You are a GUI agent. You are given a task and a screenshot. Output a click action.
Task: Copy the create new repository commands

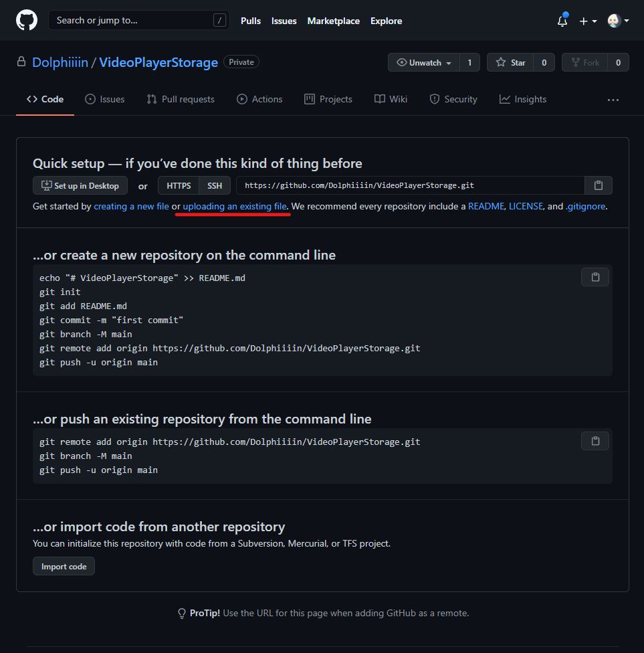[595, 277]
